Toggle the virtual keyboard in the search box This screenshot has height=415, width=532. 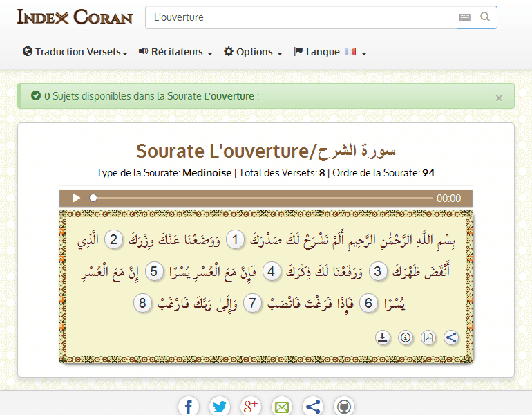tap(465, 17)
